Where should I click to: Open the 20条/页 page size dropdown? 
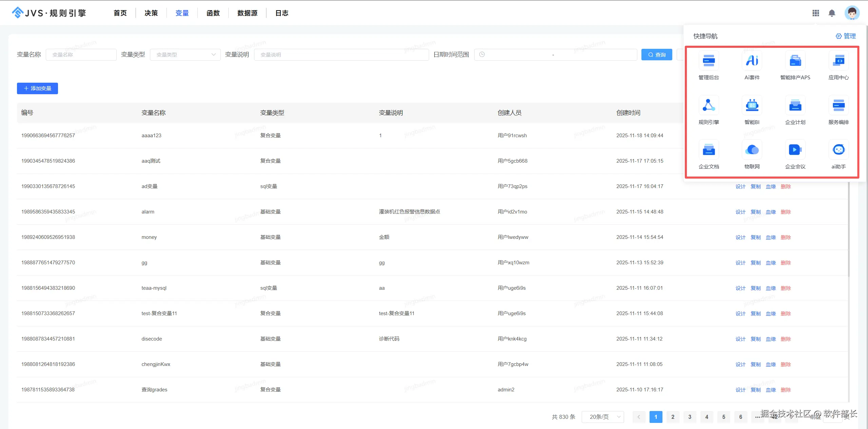click(x=603, y=417)
